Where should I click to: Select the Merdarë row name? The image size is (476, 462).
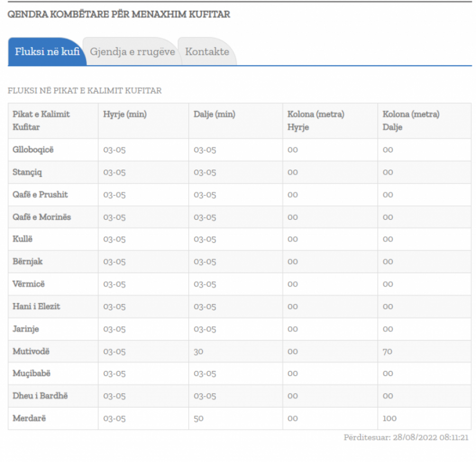(29, 418)
